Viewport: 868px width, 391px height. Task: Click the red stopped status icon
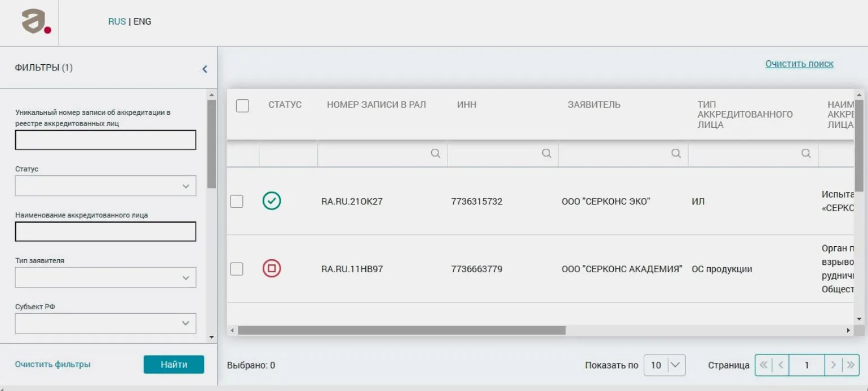click(x=272, y=269)
